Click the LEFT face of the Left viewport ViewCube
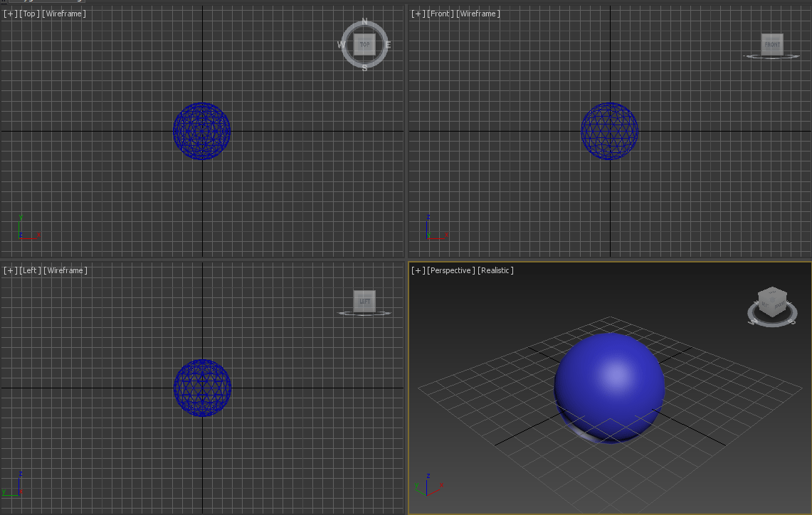 364,301
